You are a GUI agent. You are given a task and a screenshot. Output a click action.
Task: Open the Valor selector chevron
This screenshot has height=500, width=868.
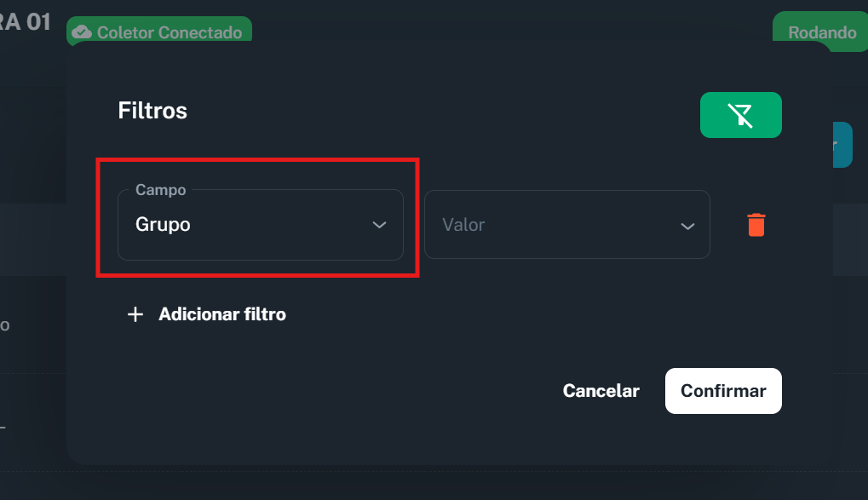[x=687, y=225]
